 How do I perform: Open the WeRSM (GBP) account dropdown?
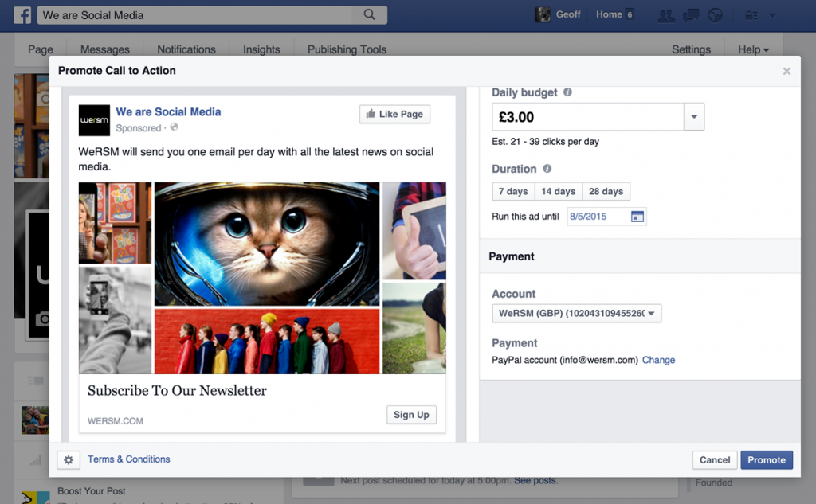[577, 314]
